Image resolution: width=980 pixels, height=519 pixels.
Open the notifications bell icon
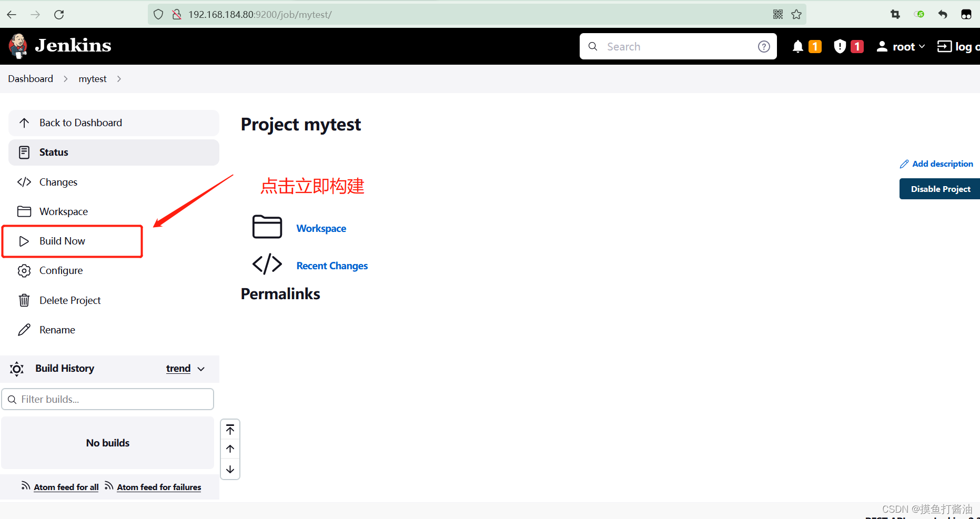tap(797, 47)
